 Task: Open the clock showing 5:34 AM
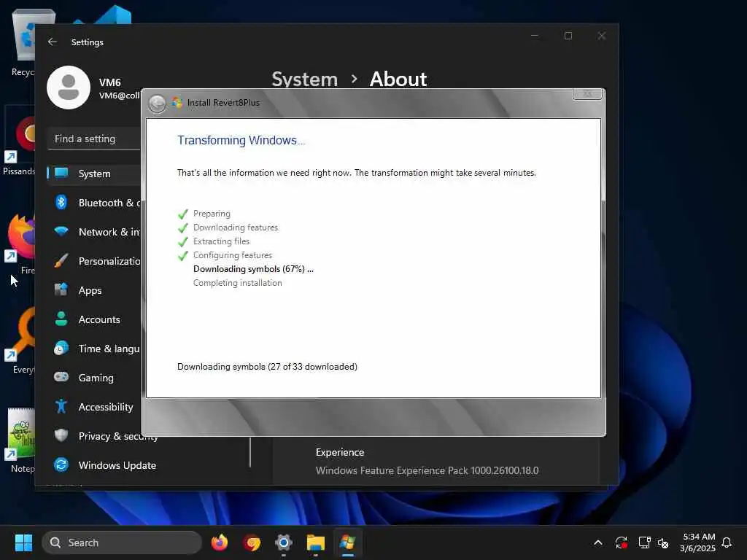click(x=697, y=542)
